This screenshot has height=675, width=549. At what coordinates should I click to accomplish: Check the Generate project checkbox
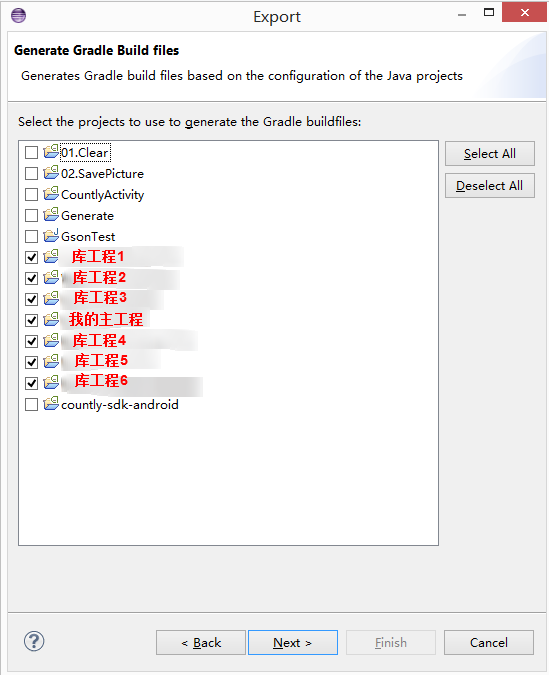(x=31, y=215)
